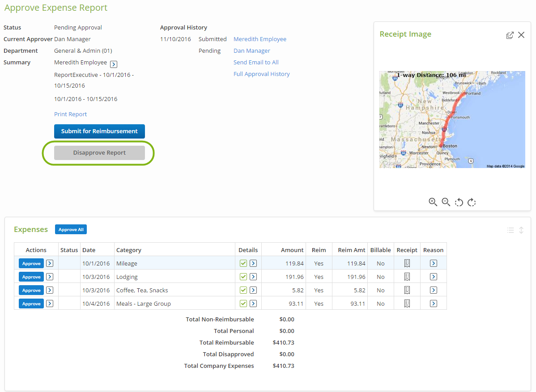
Task: Click Submit for Reimbursement button
Action: tap(99, 131)
